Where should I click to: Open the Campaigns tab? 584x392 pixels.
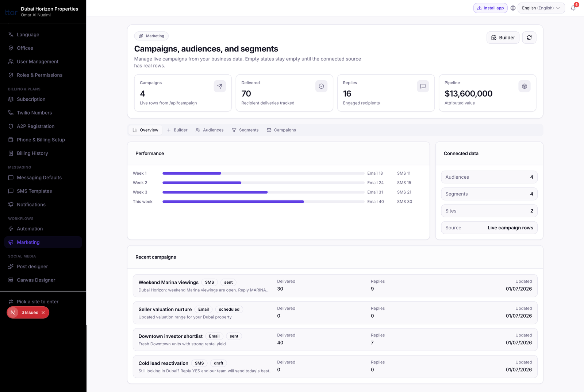pos(281,130)
